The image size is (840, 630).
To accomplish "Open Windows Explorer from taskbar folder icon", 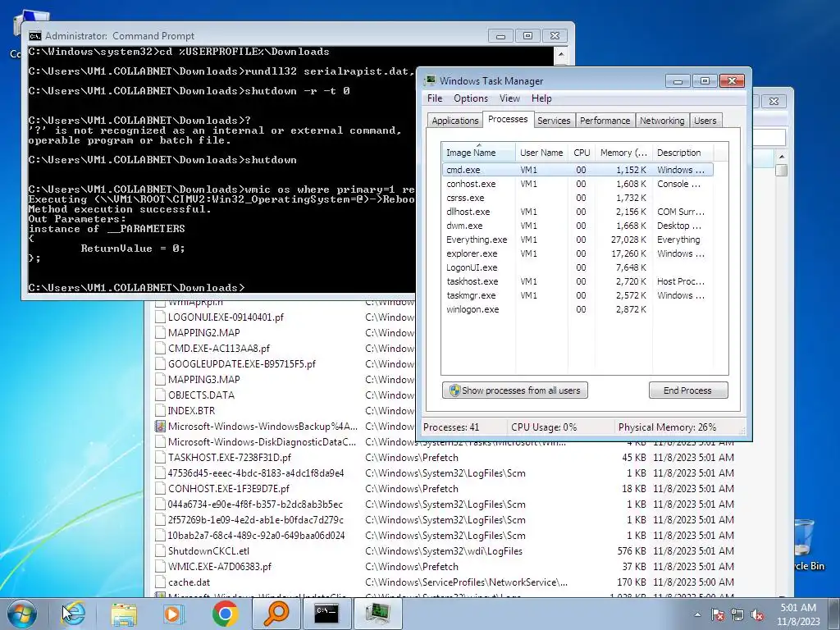I will 124,614.
